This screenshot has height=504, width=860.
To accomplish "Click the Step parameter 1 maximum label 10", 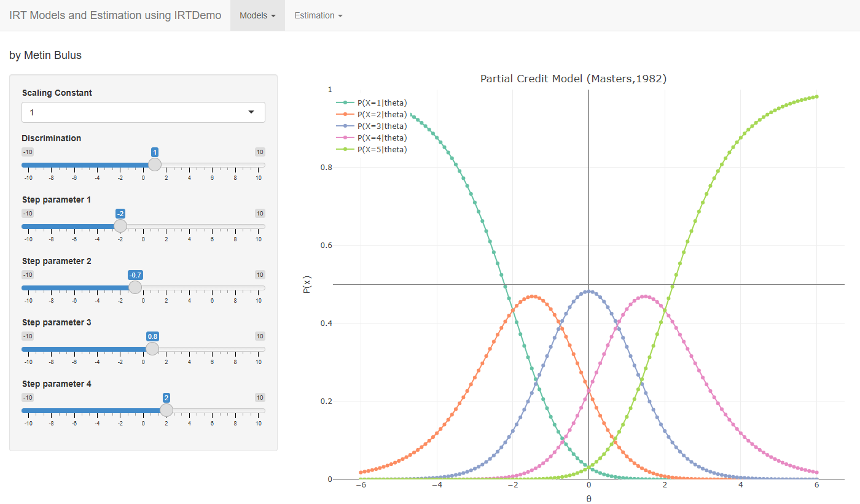I will (x=260, y=214).
